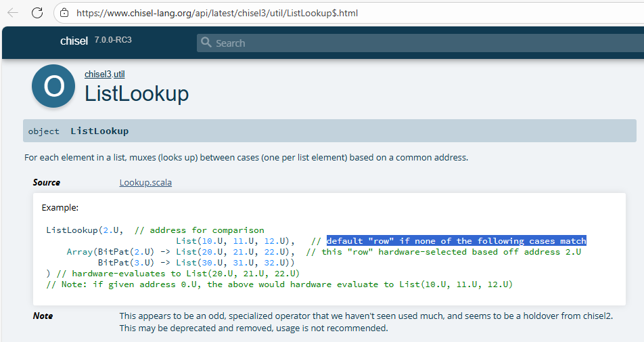Open site info lock icon

64,13
